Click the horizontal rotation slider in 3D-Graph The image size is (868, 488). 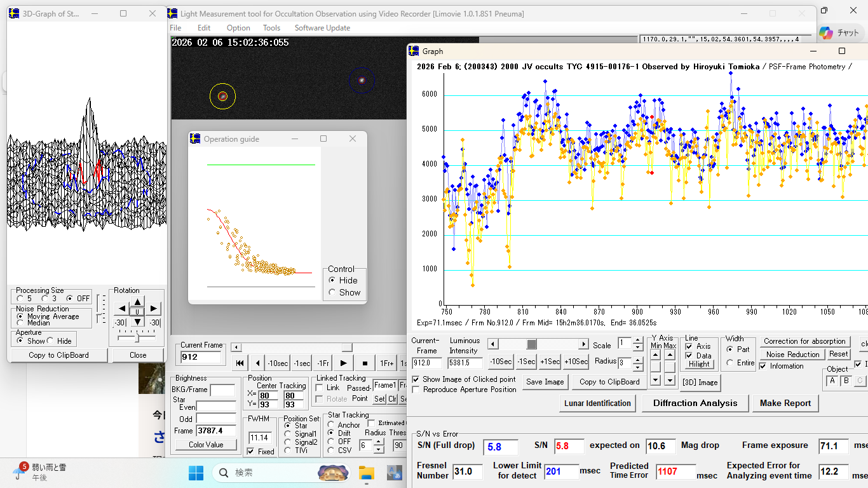point(137,338)
